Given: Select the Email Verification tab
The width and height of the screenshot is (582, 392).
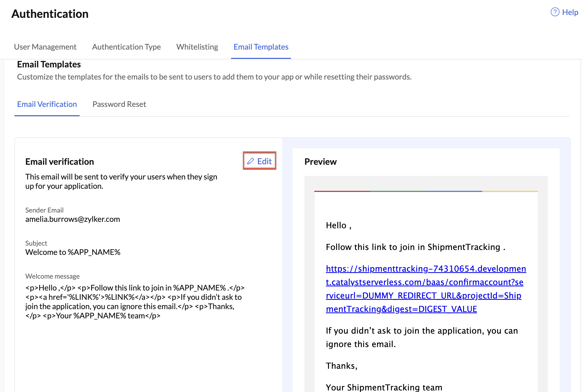Looking at the screenshot, I should click(x=47, y=104).
